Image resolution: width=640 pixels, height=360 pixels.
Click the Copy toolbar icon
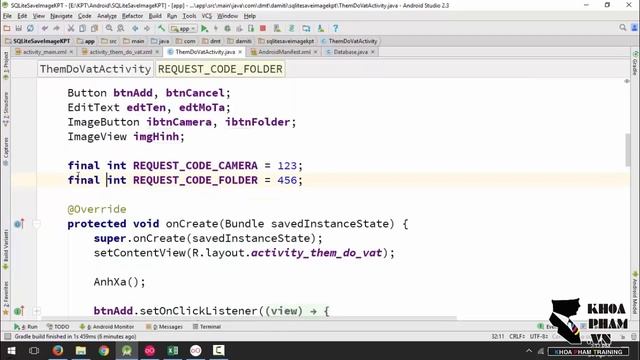[x=82, y=28]
